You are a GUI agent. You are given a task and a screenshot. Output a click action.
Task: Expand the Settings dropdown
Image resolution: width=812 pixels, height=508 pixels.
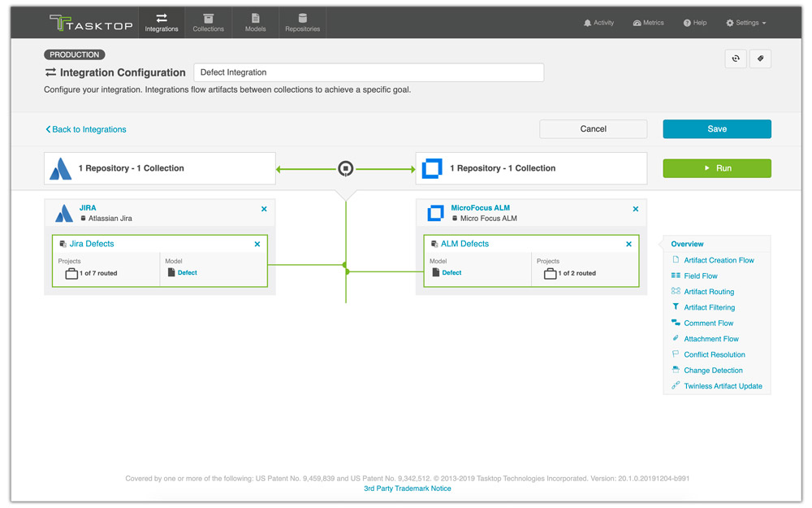tap(745, 23)
